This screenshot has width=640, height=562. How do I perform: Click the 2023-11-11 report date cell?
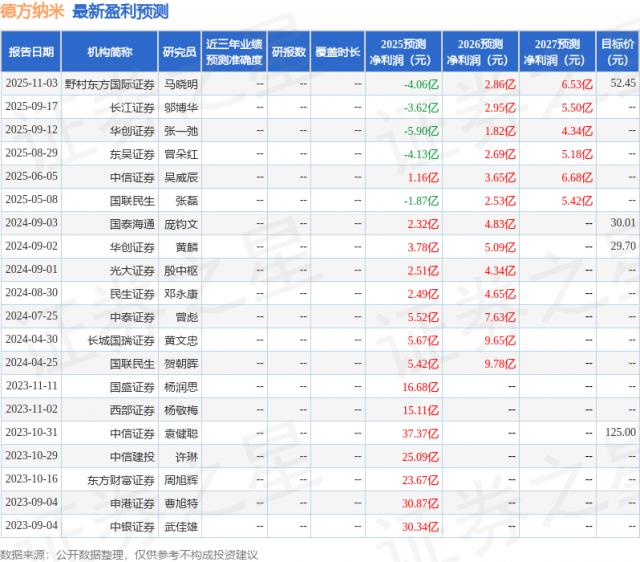point(32,384)
